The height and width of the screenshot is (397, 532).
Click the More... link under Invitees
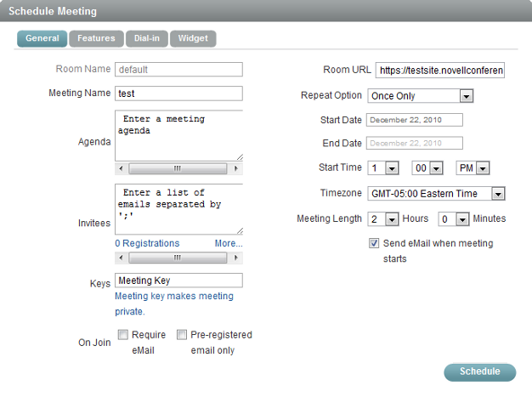tap(229, 243)
